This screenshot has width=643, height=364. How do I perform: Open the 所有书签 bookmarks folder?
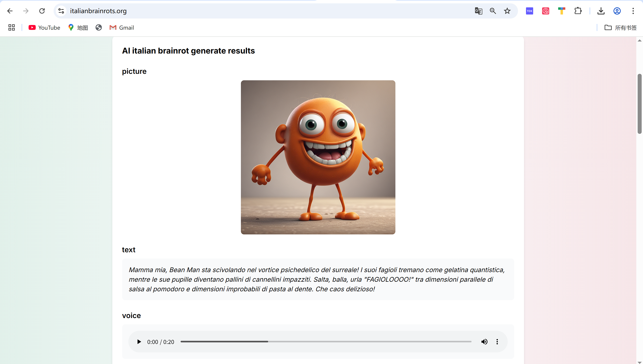[620, 28]
